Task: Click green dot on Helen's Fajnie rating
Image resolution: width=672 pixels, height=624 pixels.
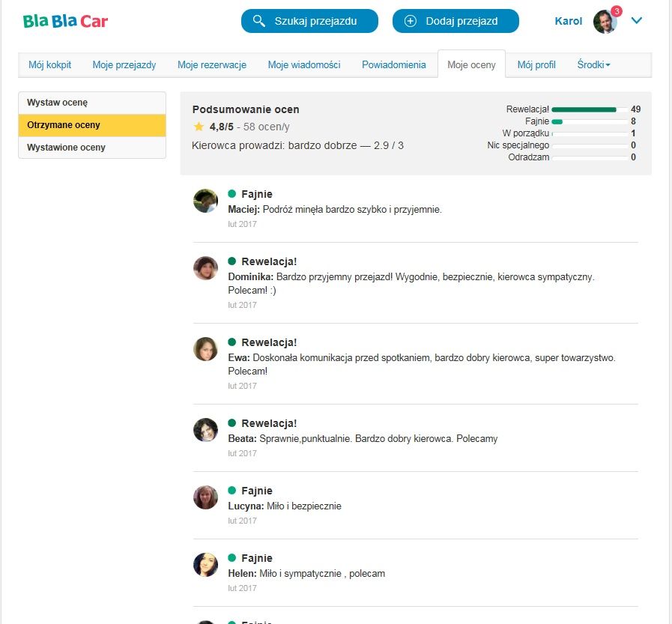Action: (x=231, y=557)
